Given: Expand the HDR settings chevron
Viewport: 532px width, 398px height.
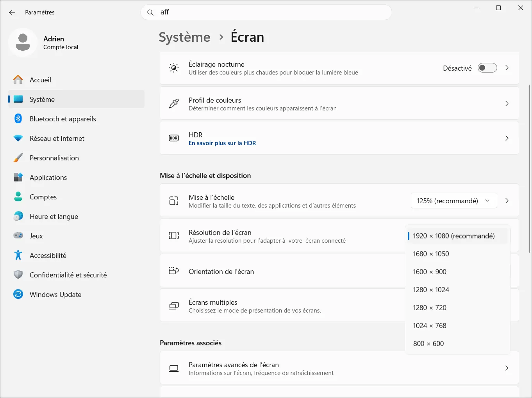Looking at the screenshot, I should [x=507, y=138].
